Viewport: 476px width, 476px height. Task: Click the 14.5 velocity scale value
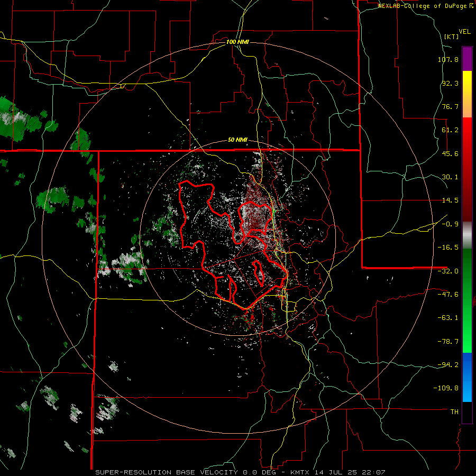point(450,200)
